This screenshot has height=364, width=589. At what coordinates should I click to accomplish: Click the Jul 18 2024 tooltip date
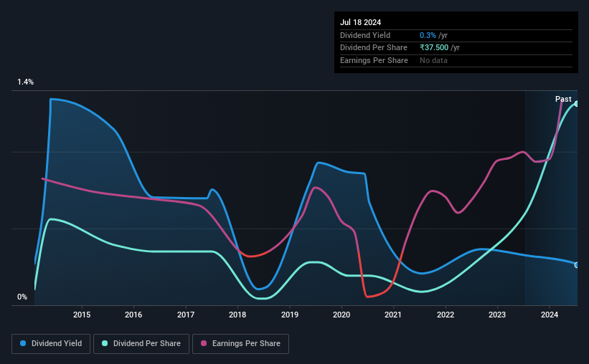pyautogui.click(x=360, y=22)
